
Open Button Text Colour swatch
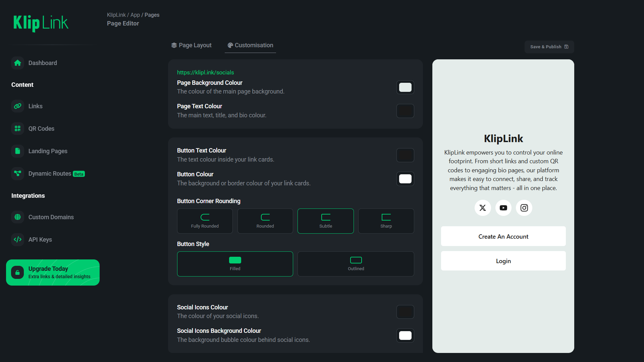tap(405, 155)
